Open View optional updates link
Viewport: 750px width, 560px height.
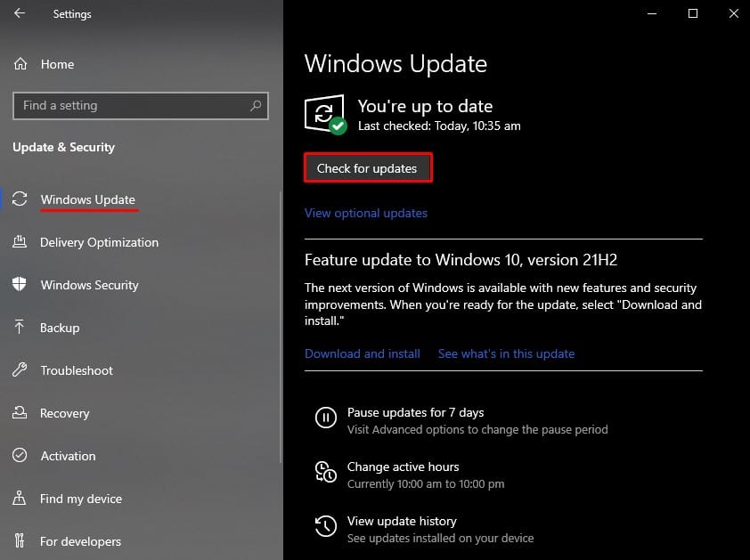click(366, 213)
